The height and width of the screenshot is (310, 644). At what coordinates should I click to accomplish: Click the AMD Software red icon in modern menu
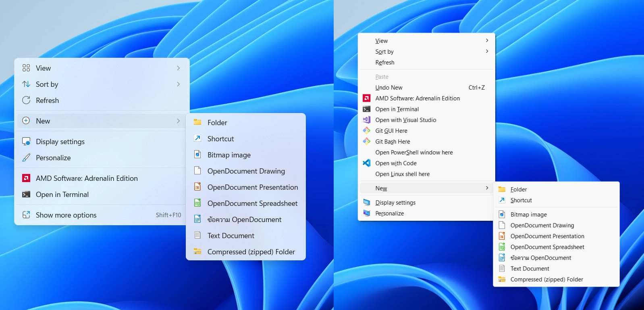(26, 178)
